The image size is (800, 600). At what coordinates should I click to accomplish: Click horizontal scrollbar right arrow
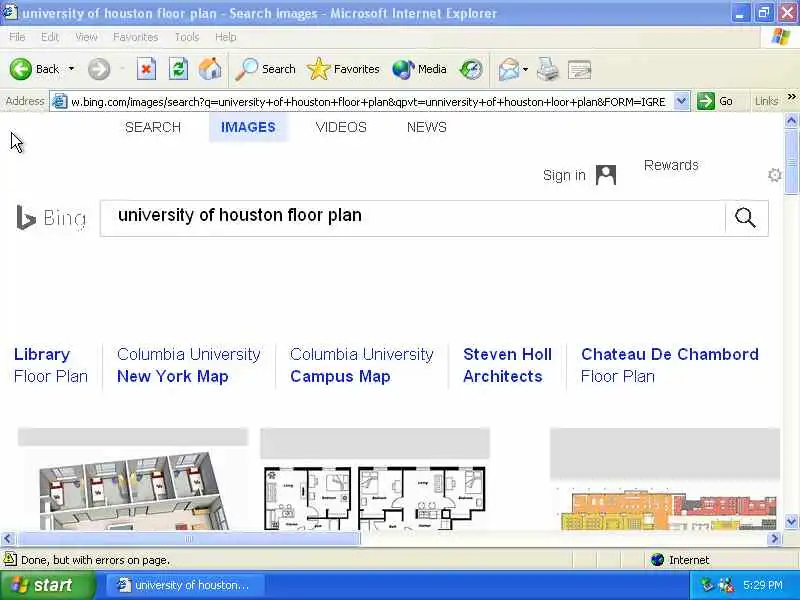click(x=775, y=538)
